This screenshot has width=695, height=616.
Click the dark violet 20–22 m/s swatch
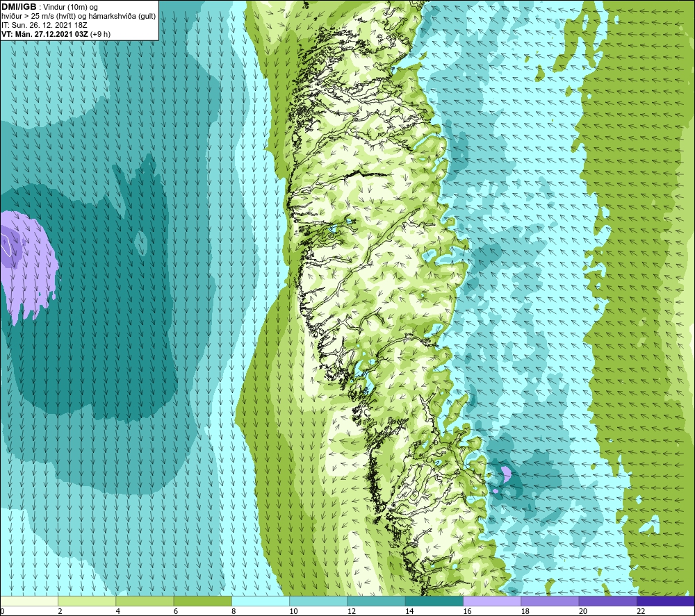tap(607, 601)
